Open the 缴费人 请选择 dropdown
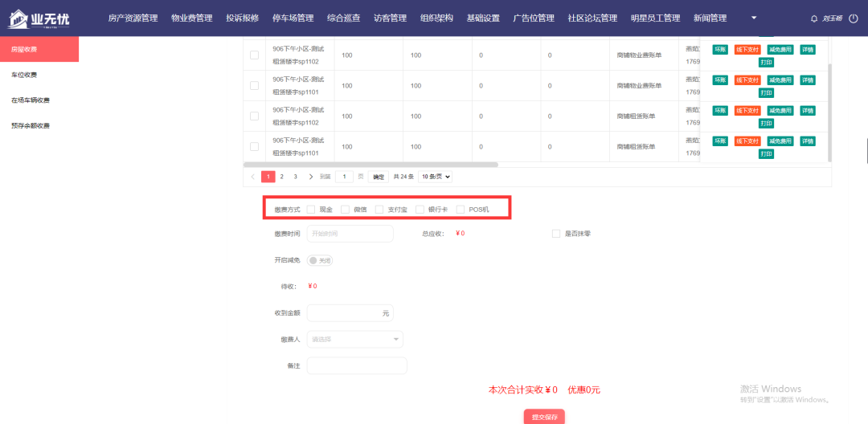Viewport: 868px width, 424px height. coord(355,339)
